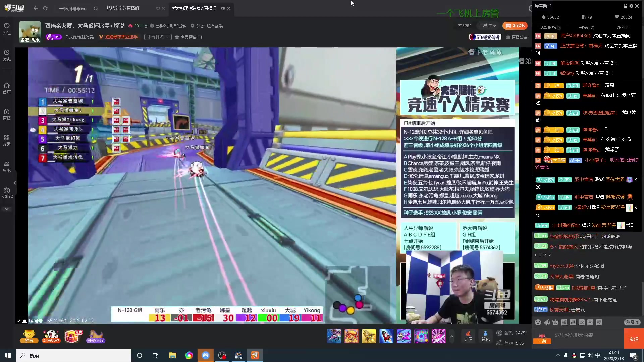Click the search magnifier in the search box
Image resolution: width=644 pixels, height=362 pixels.
96,8
